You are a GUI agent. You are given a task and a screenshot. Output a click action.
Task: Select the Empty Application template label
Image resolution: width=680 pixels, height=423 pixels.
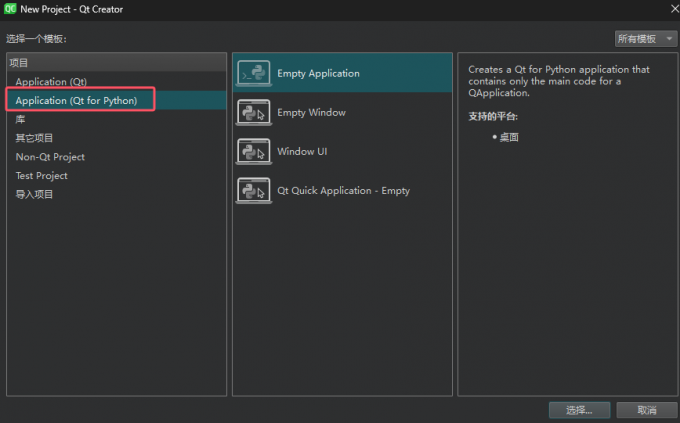coord(318,73)
